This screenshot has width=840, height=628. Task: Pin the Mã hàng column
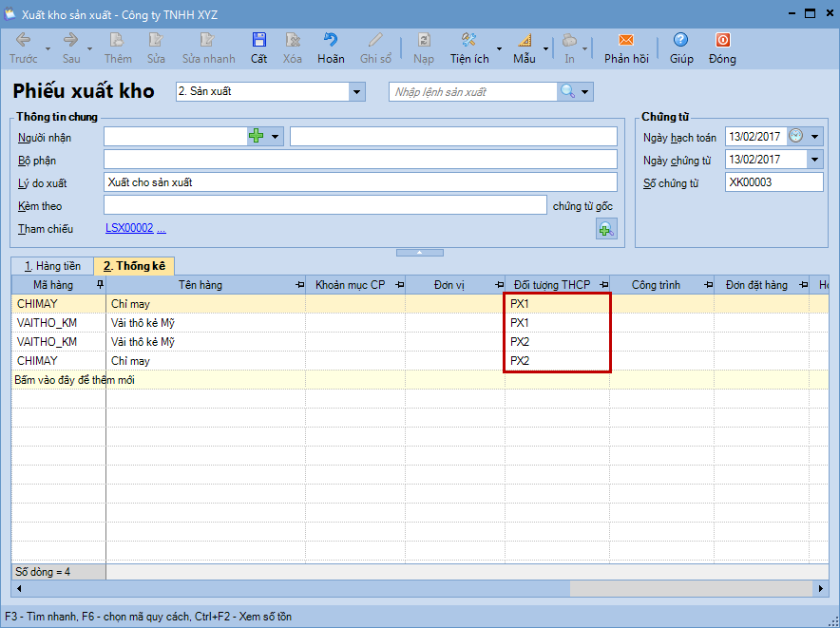[100, 285]
